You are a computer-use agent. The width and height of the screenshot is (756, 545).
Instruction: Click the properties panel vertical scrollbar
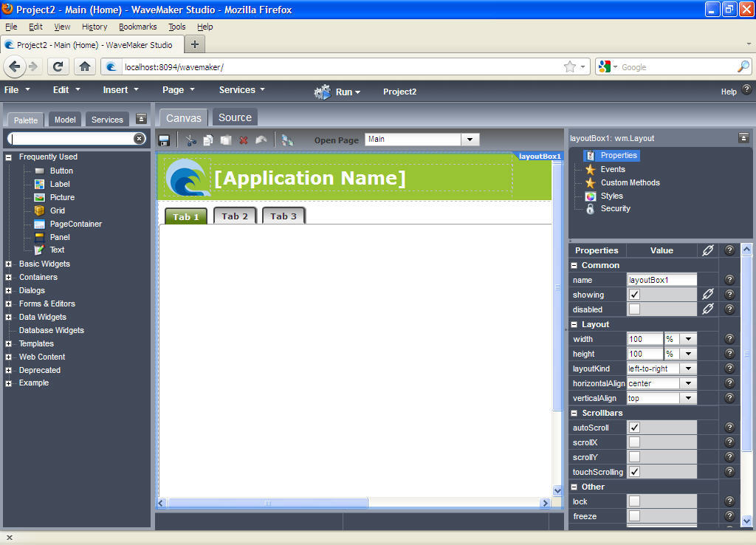point(746,354)
